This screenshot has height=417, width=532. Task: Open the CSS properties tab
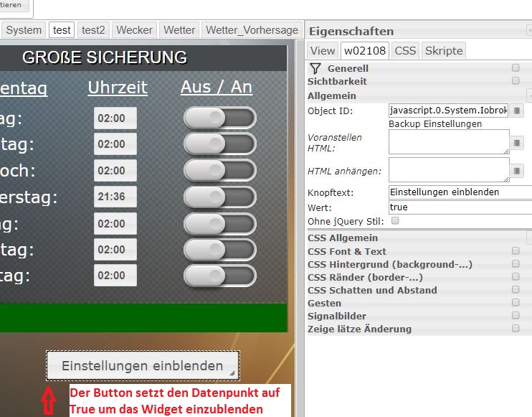(405, 50)
